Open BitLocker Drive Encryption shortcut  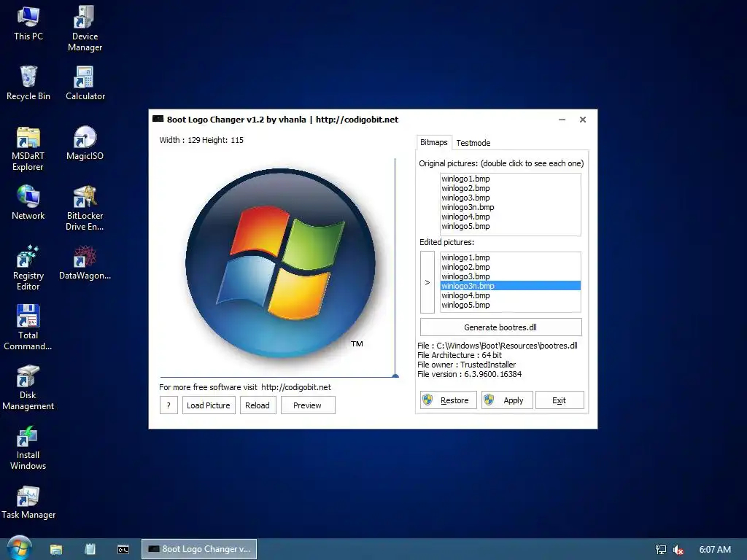click(x=85, y=208)
